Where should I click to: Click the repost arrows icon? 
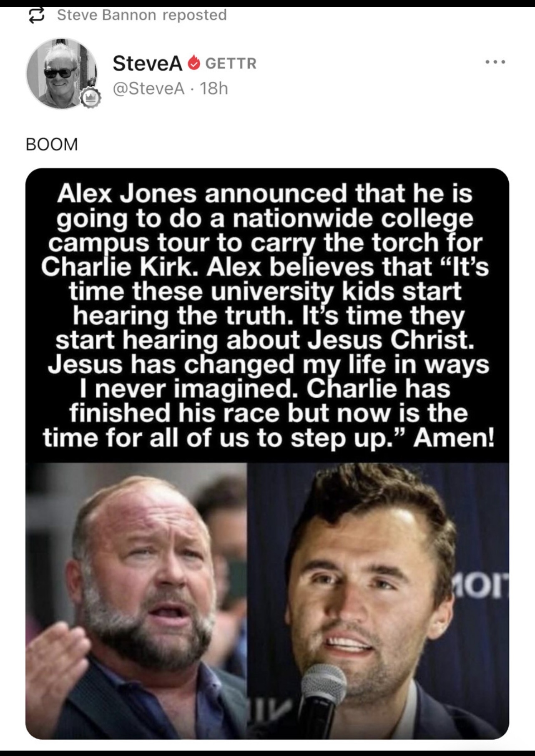36,15
